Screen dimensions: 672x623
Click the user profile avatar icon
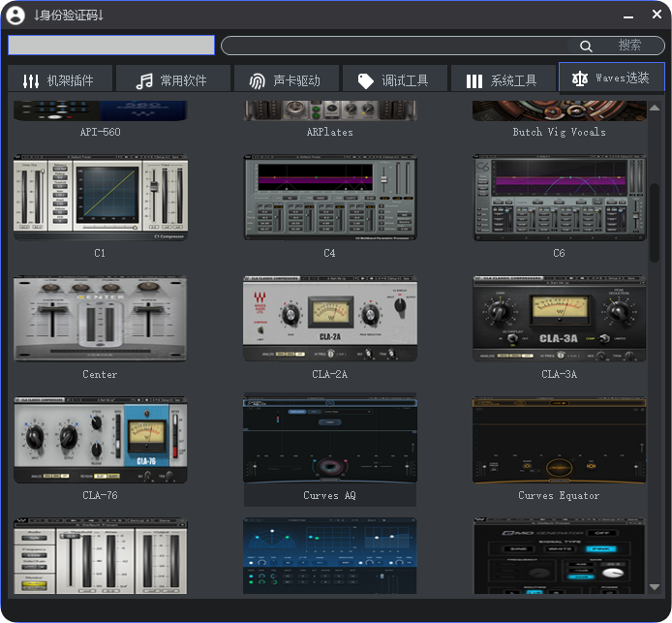(15, 15)
